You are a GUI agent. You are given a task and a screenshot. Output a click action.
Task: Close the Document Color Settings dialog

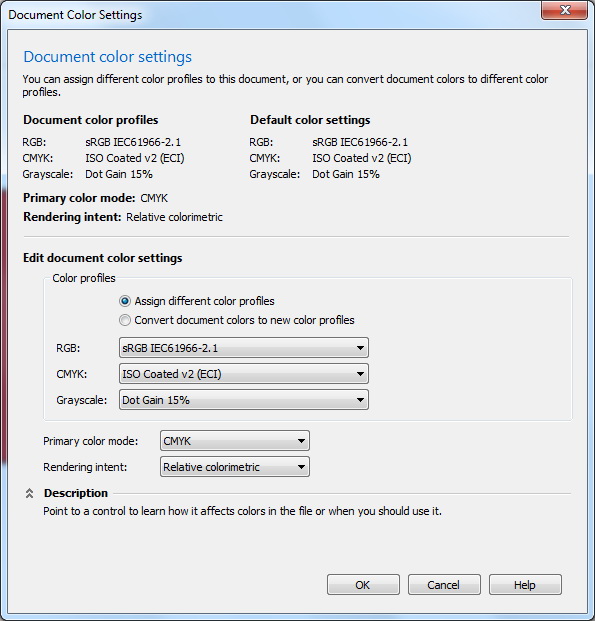564,10
